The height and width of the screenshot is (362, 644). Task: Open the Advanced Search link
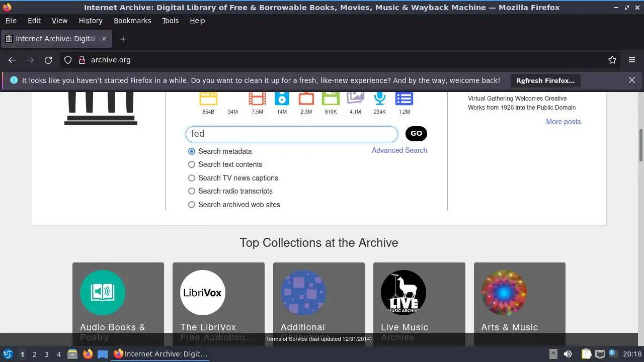pos(399,150)
